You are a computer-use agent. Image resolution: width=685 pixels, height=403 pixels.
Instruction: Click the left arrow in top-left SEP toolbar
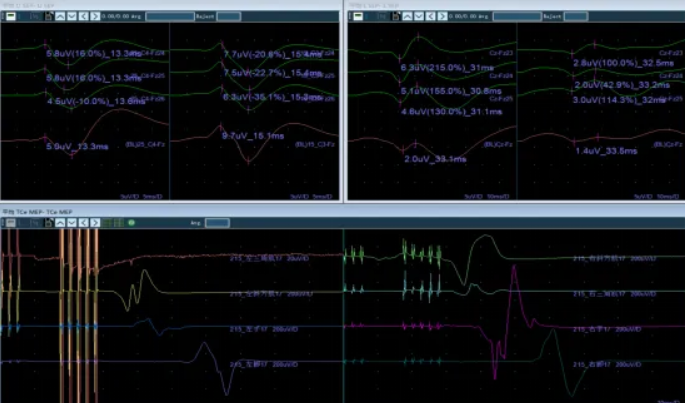[83, 16]
